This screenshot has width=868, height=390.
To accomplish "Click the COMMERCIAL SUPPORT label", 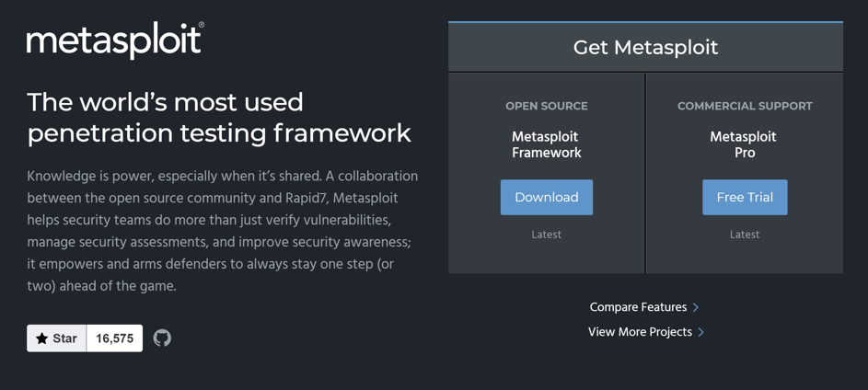I will point(745,106).
